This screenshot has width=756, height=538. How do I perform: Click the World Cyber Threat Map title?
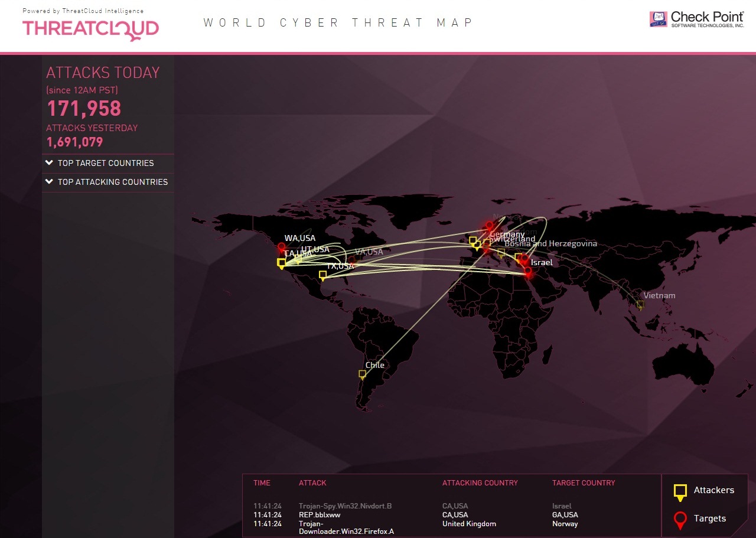click(338, 23)
